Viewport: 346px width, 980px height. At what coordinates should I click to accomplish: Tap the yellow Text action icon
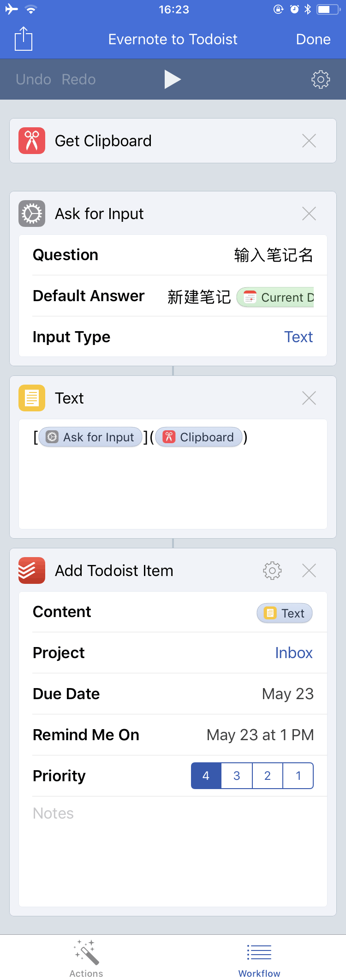point(32,398)
